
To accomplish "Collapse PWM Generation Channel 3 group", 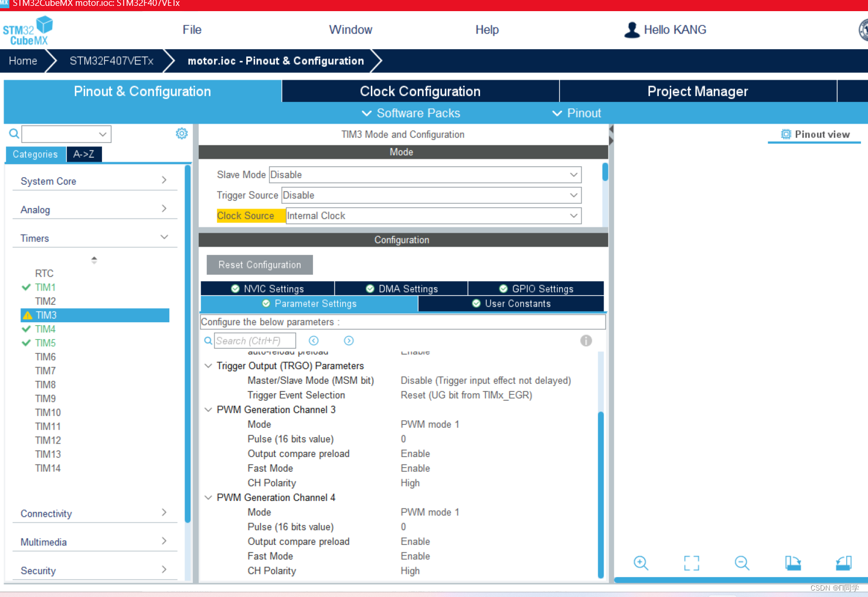I will click(208, 410).
